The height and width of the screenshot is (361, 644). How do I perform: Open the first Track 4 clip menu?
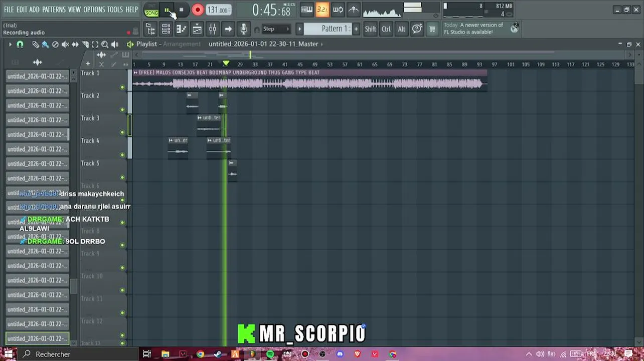pos(171,140)
